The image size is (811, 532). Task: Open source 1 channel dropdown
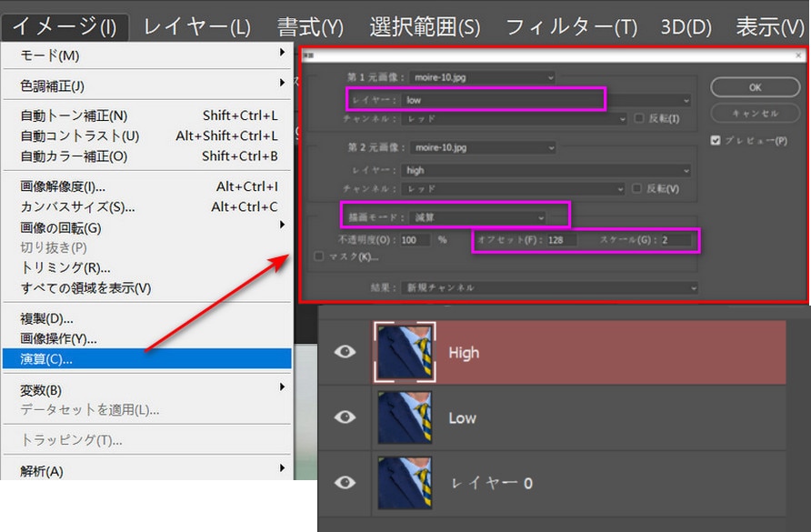click(515, 118)
